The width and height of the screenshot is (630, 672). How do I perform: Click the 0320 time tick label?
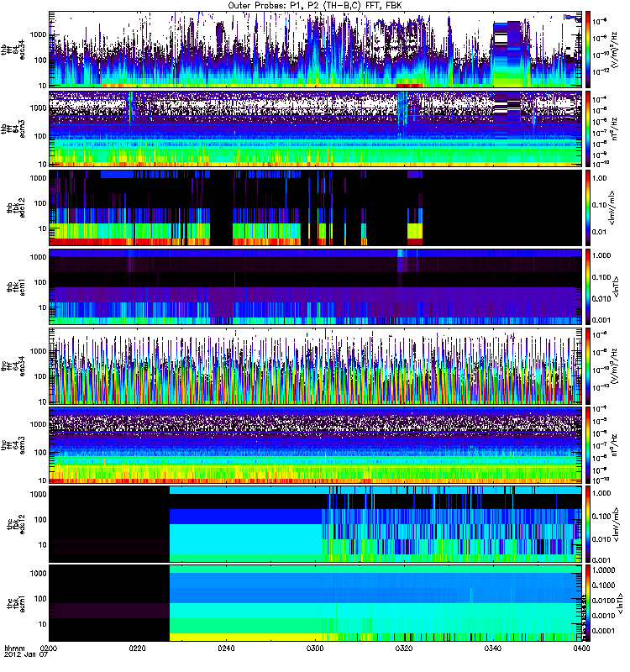click(x=404, y=649)
